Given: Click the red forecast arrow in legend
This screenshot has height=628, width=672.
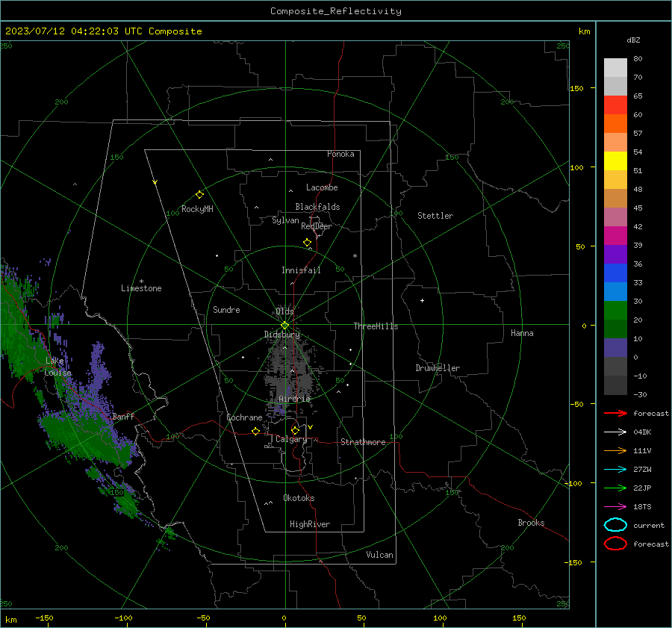Looking at the screenshot, I should (615, 413).
